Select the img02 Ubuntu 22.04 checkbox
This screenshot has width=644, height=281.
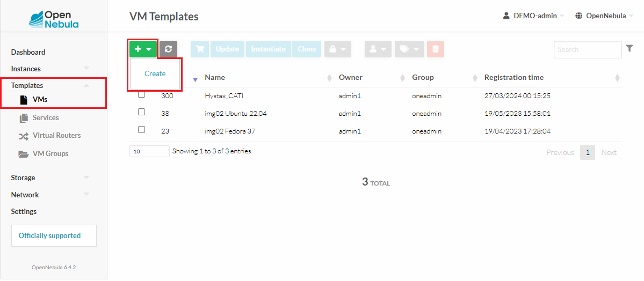(x=142, y=112)
